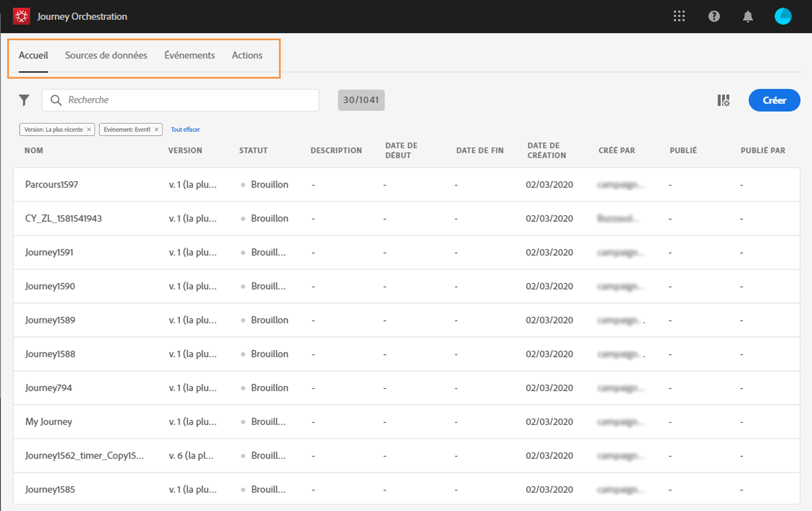The image size is (812, 511).
Task: Open the column configuration icon
Action: pyautogui.click(x=723, y=100)
